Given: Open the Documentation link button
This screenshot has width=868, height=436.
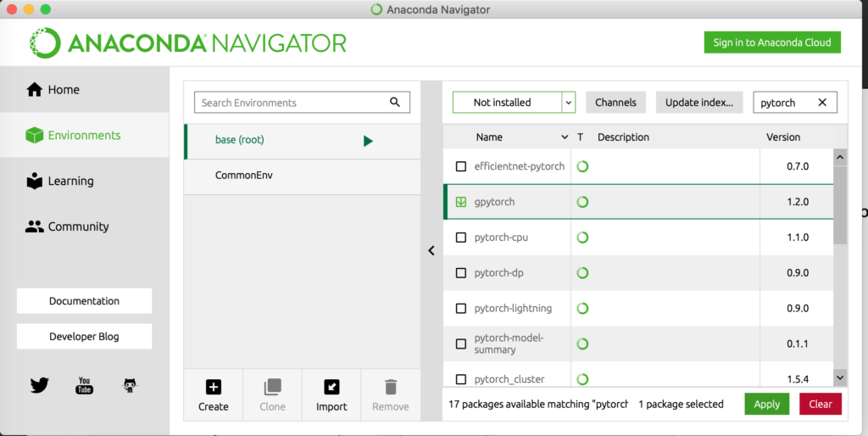Looking at the screenshot, I should 84,301.
